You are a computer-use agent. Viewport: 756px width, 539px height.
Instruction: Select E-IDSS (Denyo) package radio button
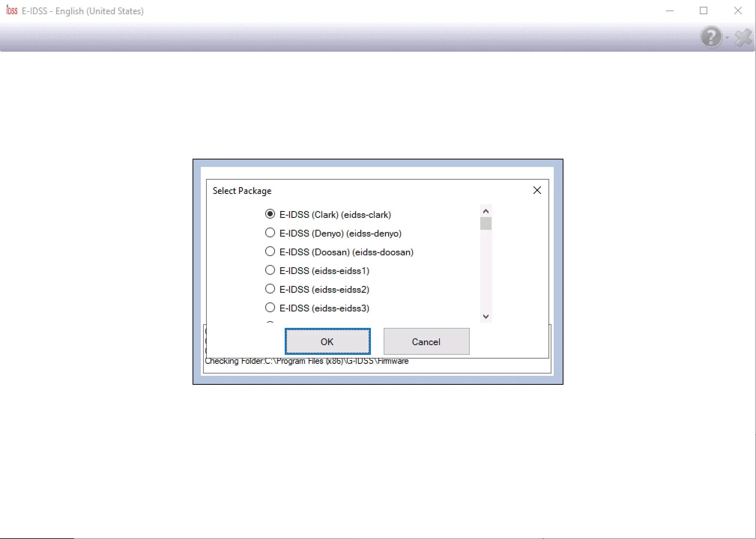point(270,233)
